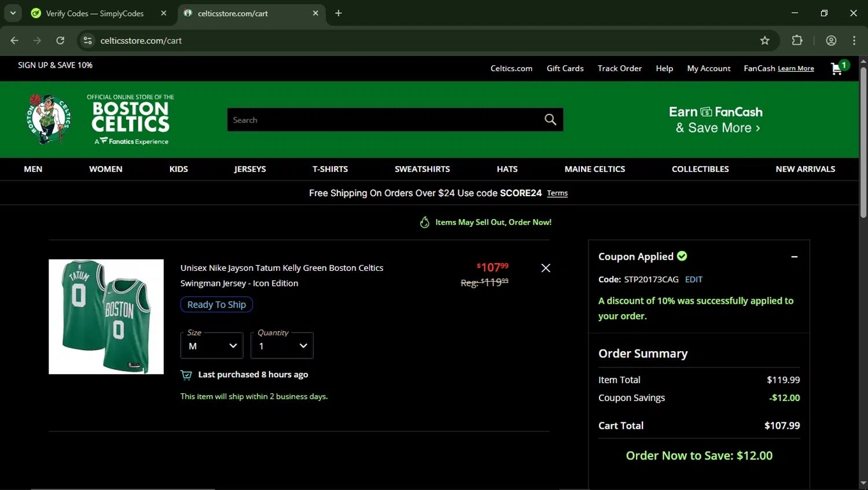This screenshot has width=868, height=490.
Task: Open the Gift Cards link
Action: [565, 68]
